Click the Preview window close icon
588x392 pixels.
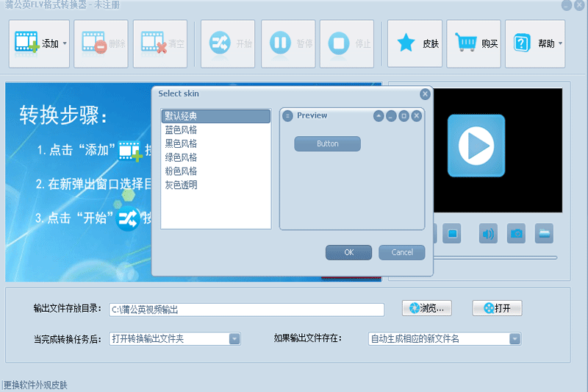tap(417, 116)
